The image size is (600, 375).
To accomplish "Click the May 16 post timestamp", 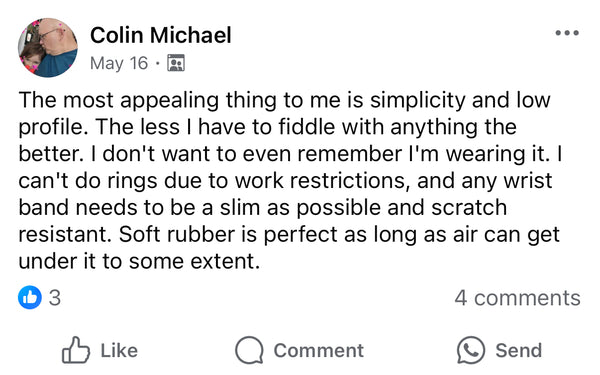I will 119,63.
